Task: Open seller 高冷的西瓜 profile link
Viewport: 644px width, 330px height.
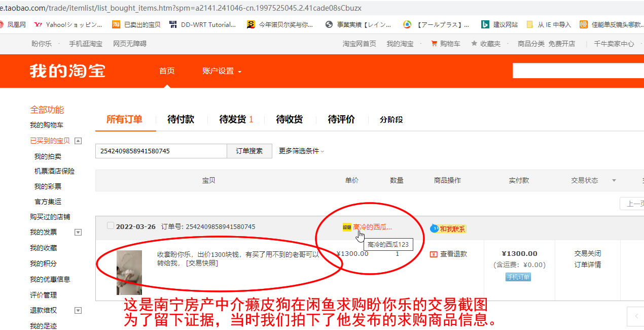Action: pyautogui.click(x=373, y=227)
